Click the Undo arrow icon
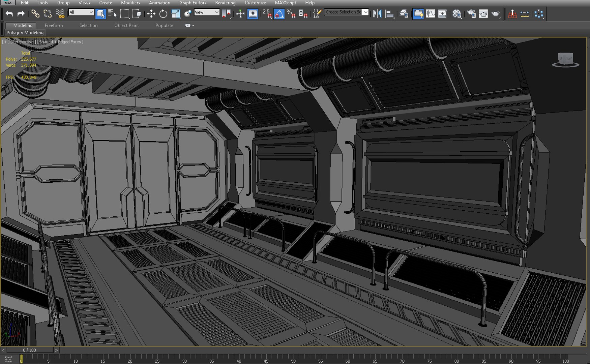590x364 pixels. point(9,14)
